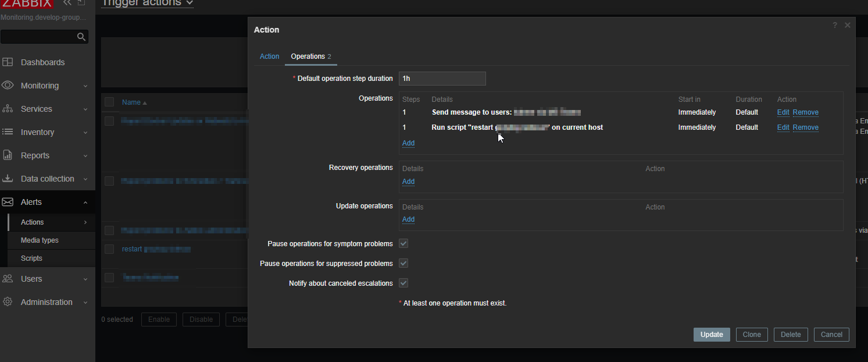Open Media types in the sidebar
The height and width of the screenshot is (362, 868).
click(40, 240)
